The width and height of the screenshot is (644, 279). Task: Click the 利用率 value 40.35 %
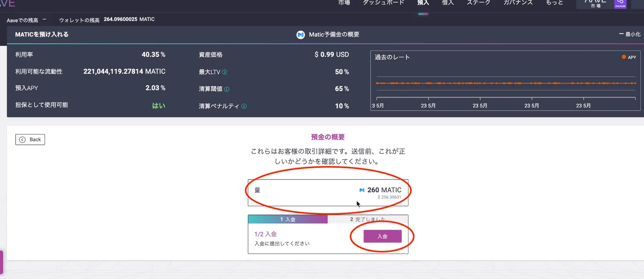[153, 54]
